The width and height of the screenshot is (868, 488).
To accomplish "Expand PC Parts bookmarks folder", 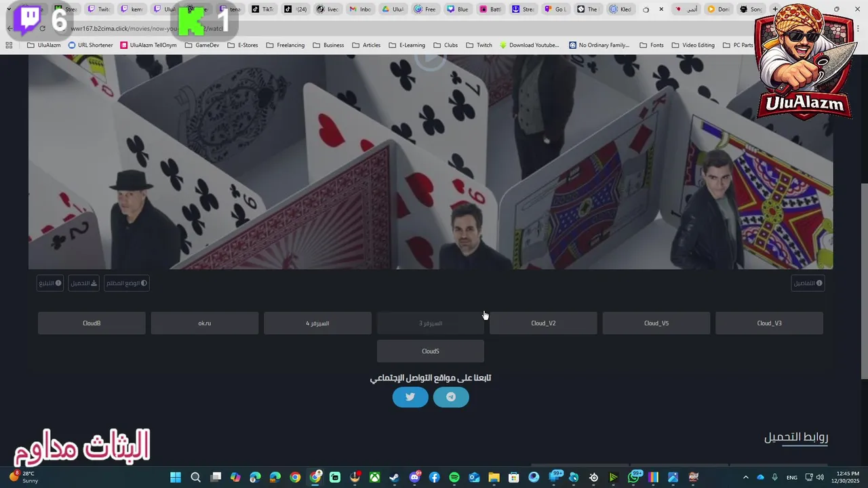I will [x=738, y=45].
